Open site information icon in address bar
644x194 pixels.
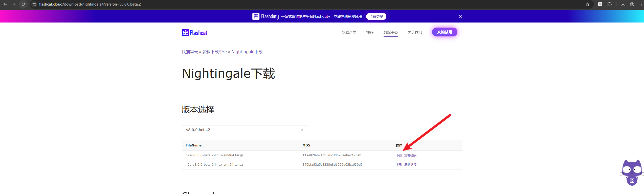pos(34,4)
